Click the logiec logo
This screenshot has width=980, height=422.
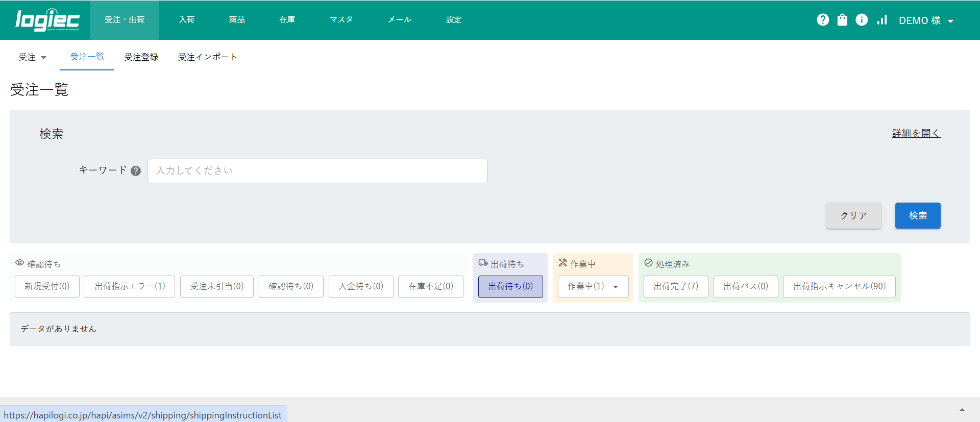click(x=47, y=20)
